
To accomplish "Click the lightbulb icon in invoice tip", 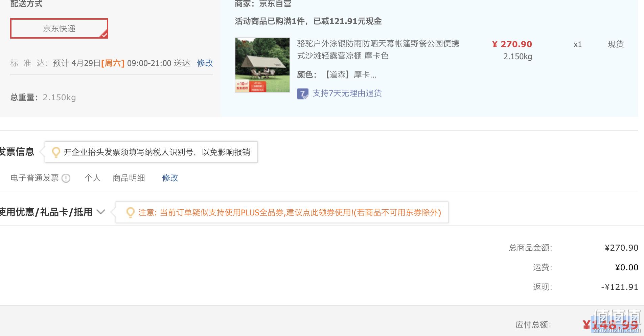I will pos(56,152).
